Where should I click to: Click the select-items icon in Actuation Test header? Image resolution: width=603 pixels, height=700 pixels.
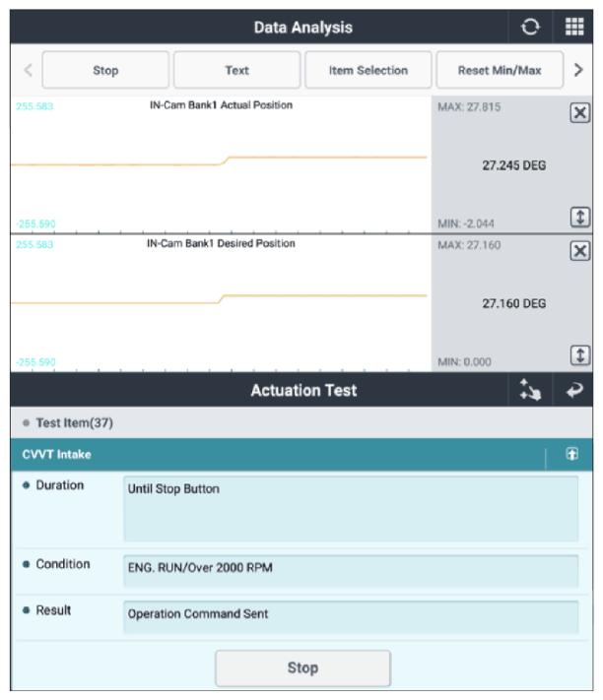pos(530,390)
